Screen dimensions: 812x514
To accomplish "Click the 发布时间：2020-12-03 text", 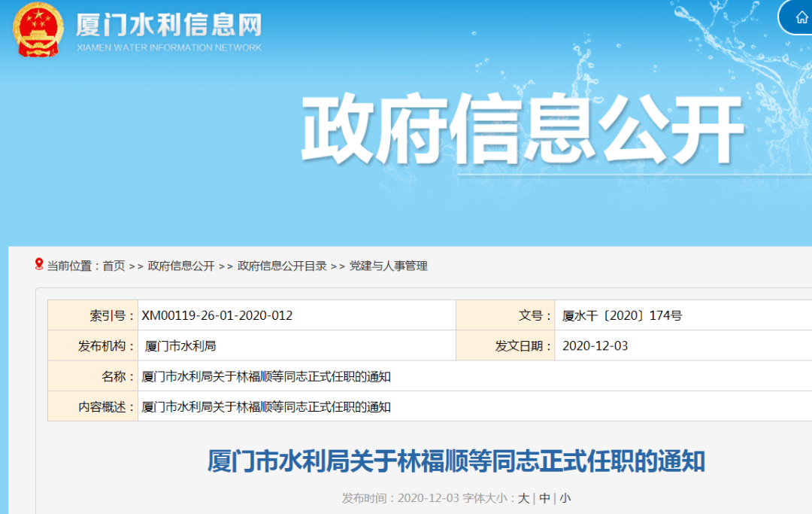I will (x=400, y=498).
